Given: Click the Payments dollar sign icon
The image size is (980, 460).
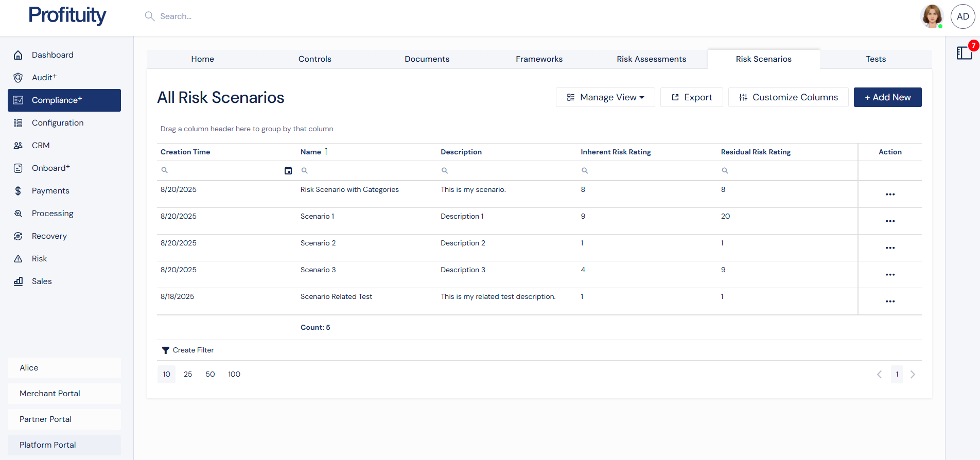Looking at the screenshot, I should click(18, 191).
